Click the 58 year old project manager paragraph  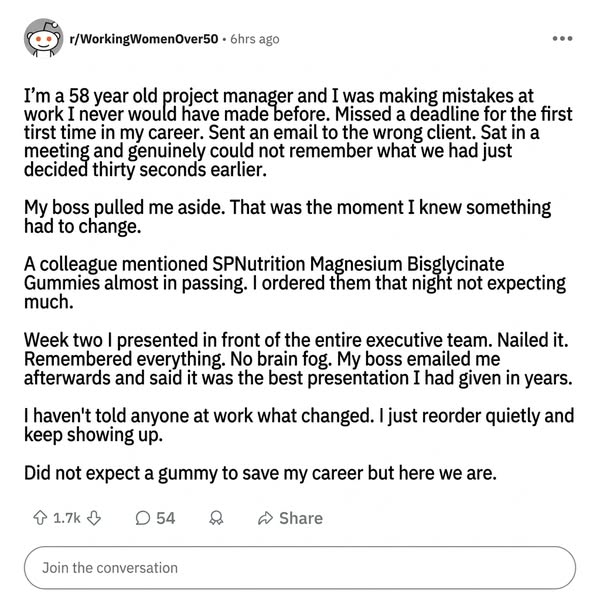298,133
